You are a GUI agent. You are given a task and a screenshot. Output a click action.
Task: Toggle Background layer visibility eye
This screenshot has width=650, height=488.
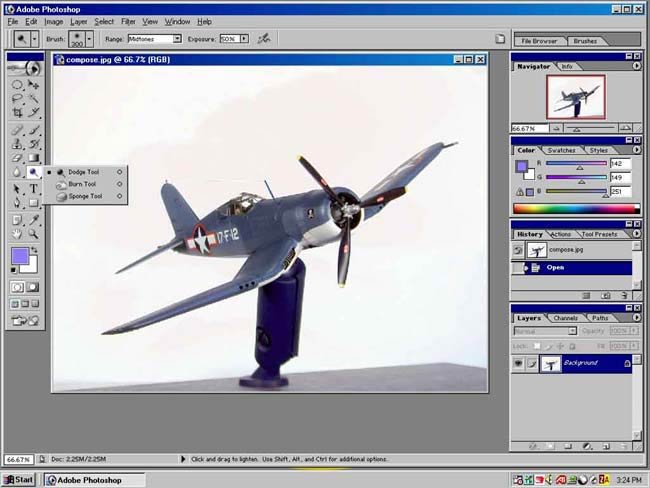[519, 363]
